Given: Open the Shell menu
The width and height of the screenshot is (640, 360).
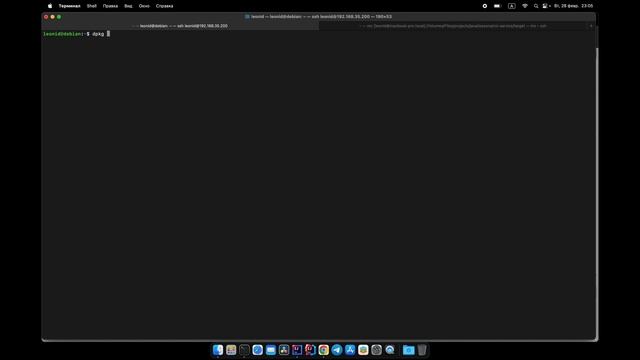Looking at the screenshot, I should pos(91,6).
